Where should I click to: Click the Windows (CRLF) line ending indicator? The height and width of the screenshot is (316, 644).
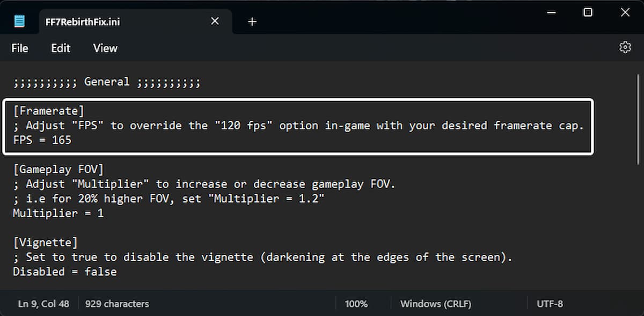(436, 304)
